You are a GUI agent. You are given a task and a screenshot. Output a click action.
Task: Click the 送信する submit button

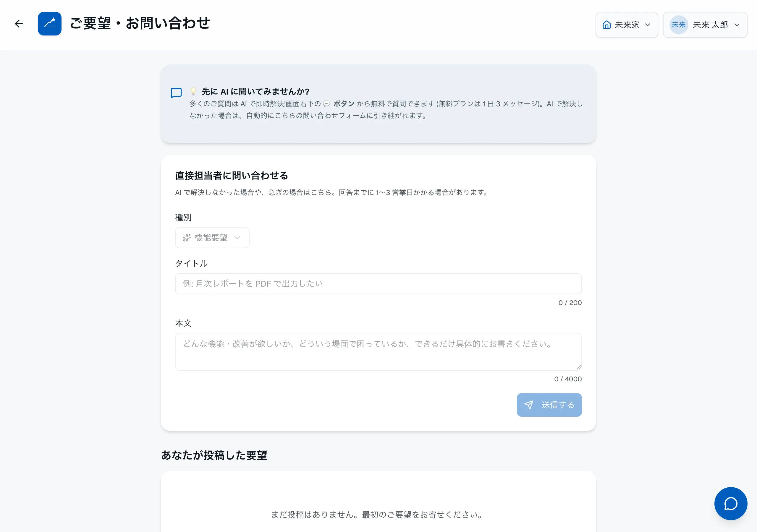point(549,405)
